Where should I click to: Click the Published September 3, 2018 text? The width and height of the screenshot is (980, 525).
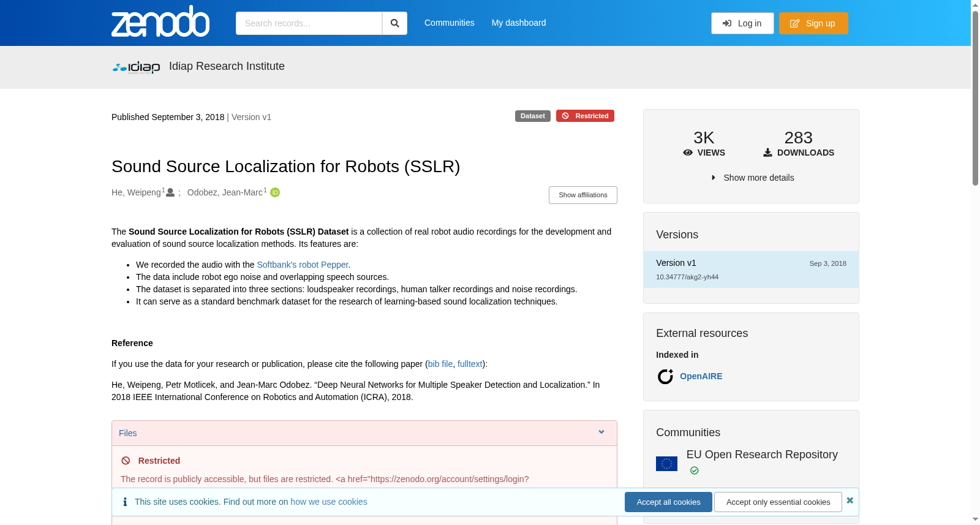[x=168, y=117]
